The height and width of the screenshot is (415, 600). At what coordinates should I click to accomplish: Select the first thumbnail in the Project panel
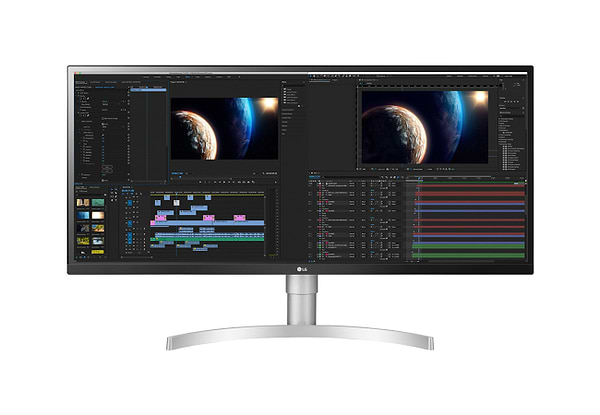point(82,201)
